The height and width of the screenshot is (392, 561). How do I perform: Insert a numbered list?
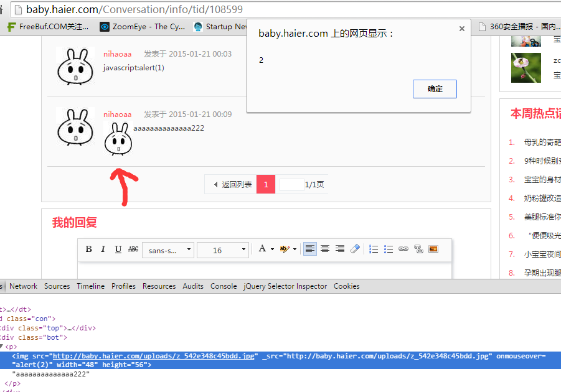(374, 250)
